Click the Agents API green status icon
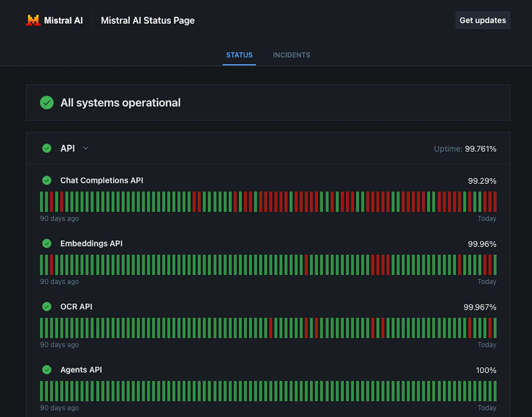Screen dimensions: 532x417 (47, 370)
